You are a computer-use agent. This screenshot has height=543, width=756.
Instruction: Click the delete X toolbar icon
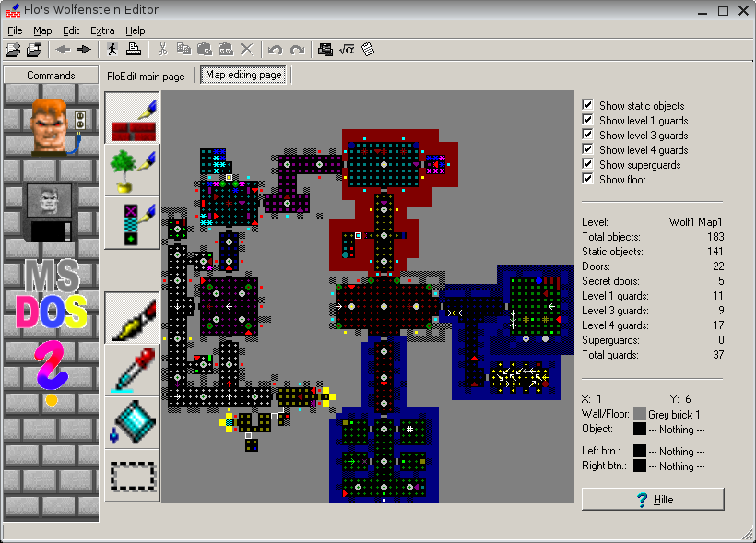click(x=247, y=49)
